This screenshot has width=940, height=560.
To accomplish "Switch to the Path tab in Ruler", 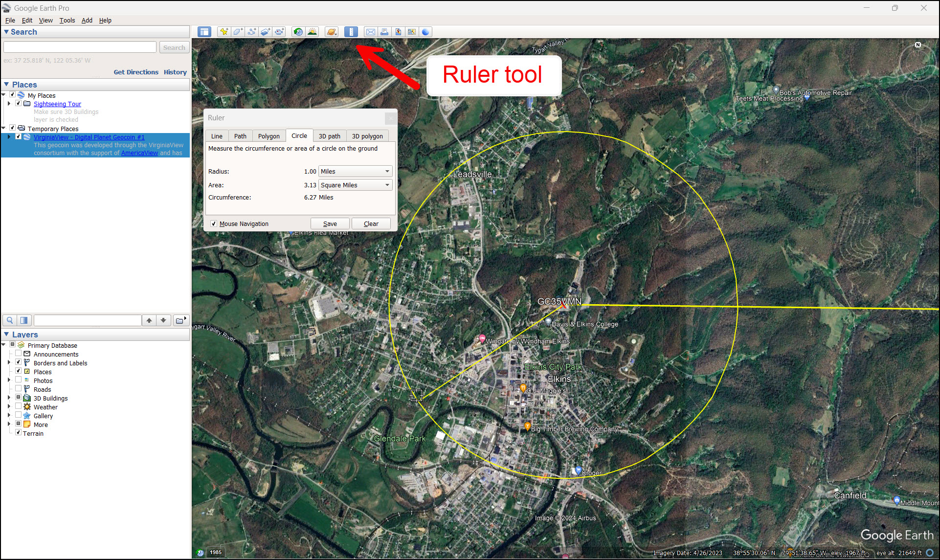I will [240, 136].
